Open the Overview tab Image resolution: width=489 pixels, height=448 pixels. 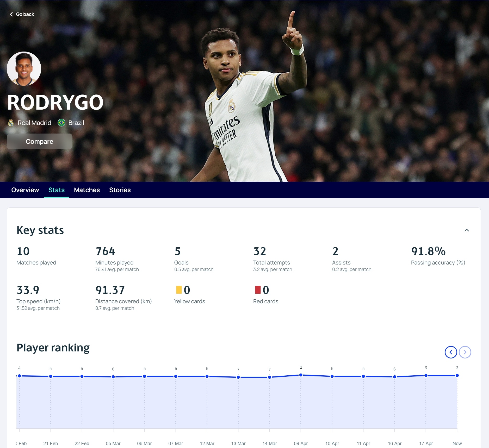pyautogui.click(x=25, y=190)
